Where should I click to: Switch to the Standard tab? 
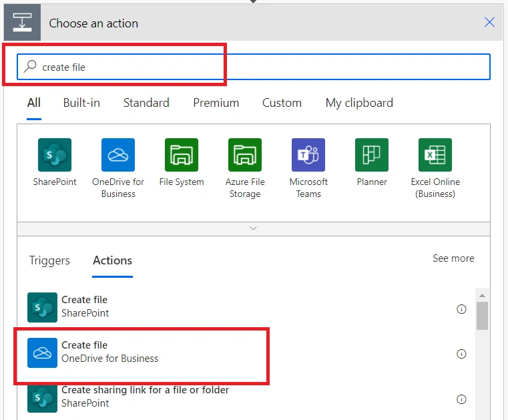click(x=146, y=103)
